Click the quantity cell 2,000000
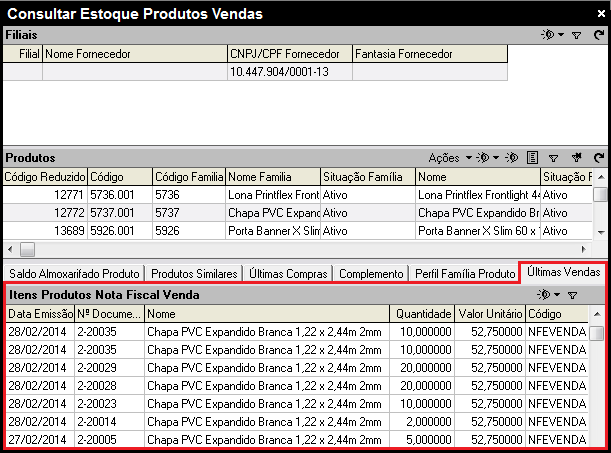The height and width of the screenshot is (453, 611). click(x=422, y=421)
